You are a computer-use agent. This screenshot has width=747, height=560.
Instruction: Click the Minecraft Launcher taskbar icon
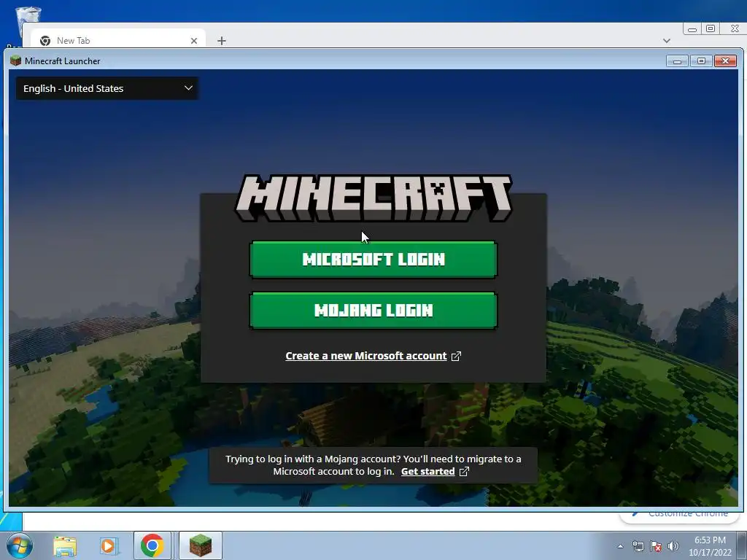(201, 545)
